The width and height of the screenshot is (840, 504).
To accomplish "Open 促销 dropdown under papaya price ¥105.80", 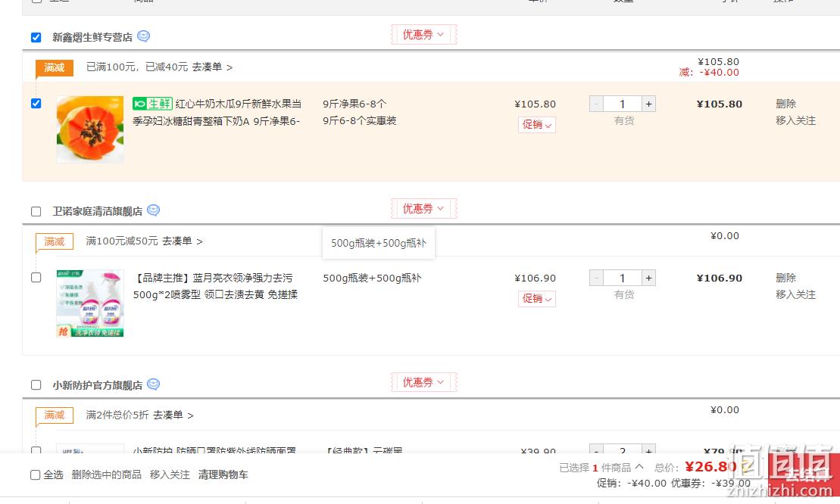I will tap(537, 125).
